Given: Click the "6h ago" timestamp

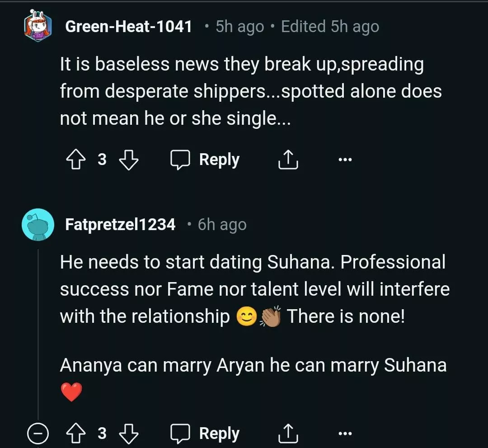Looking at the screenshot, I should pyautogui.click(x=222, y=225).
